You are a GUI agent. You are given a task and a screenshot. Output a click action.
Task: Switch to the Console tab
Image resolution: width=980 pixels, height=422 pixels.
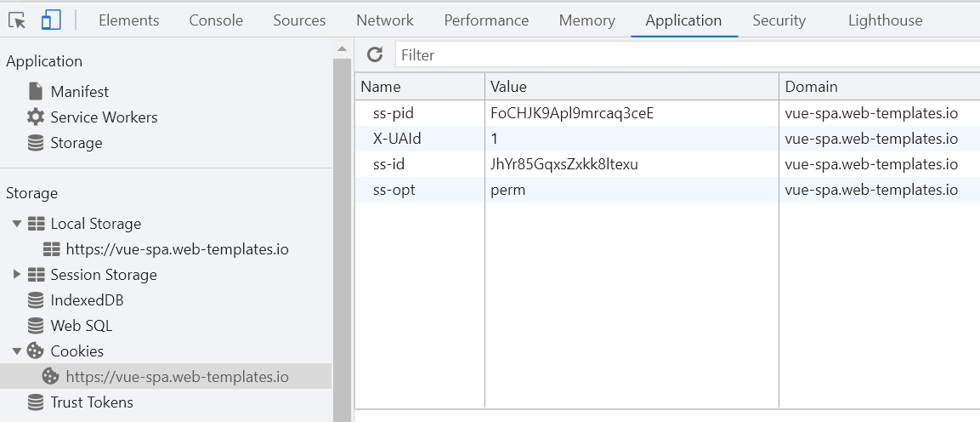tap(216, 20)
